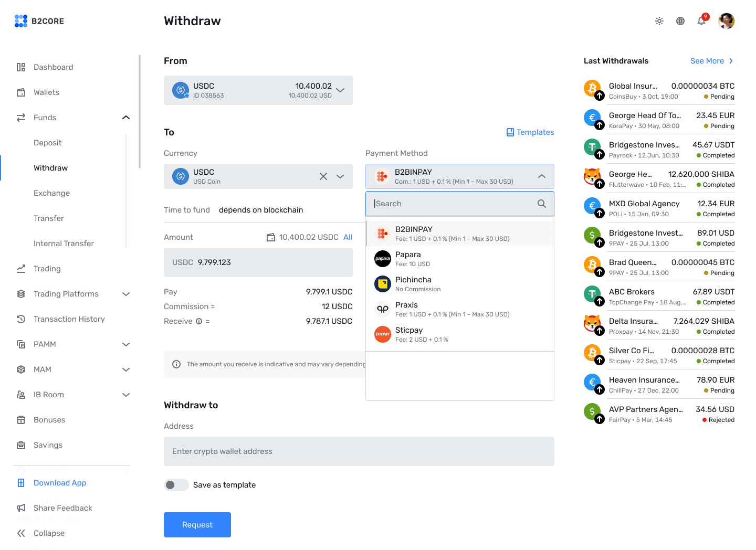This screenshot has height=550, width=756.
Task: Open the From account USDC dropdown
Action: click(258, 90)
